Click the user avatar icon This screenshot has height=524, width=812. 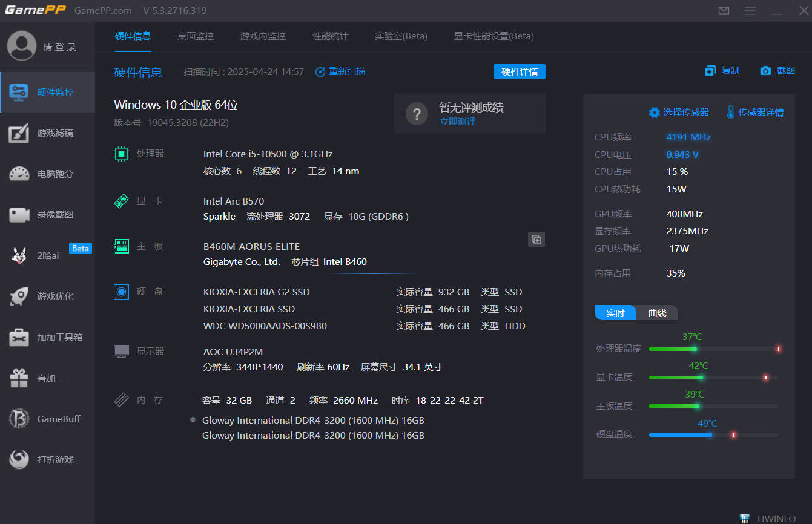(x=22, y=47)
